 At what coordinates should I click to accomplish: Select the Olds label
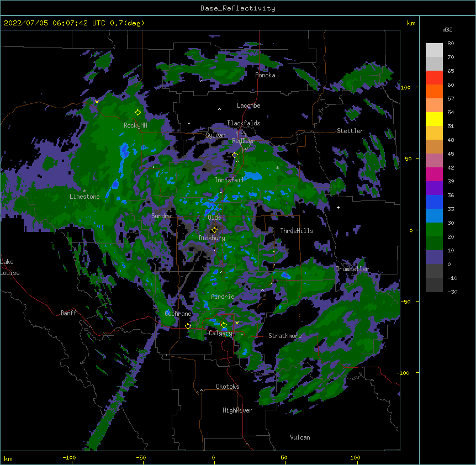coord(214,218)
